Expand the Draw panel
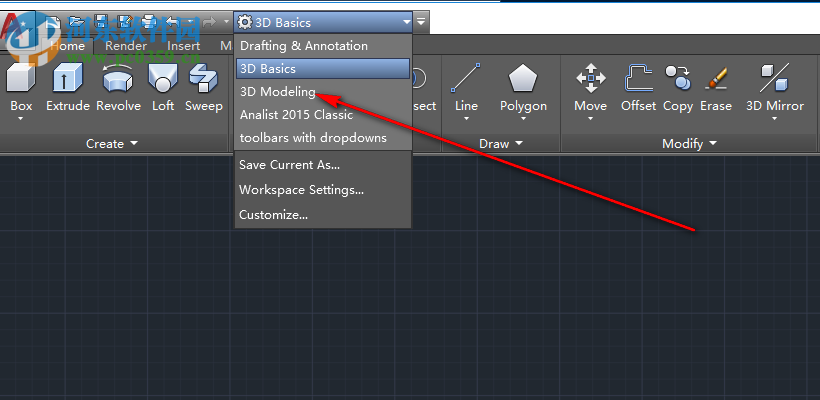 click(501, 144)
